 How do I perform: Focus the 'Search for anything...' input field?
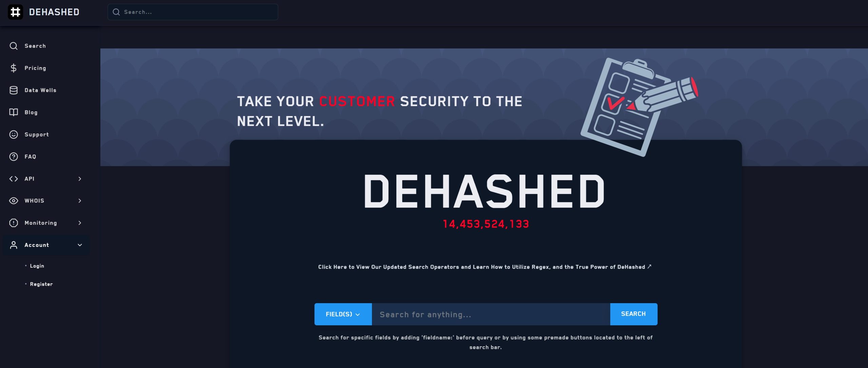click(x=491, y=314)
